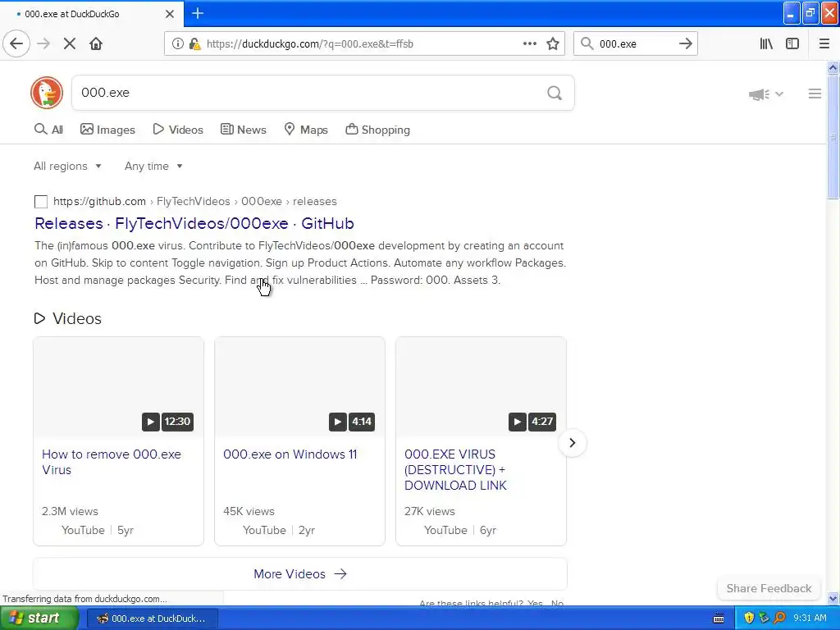The width and height of the screenshot is (840, 630).
Task: Click the github.com result URL breadcrumb
Action: click(x=195, y=202)
